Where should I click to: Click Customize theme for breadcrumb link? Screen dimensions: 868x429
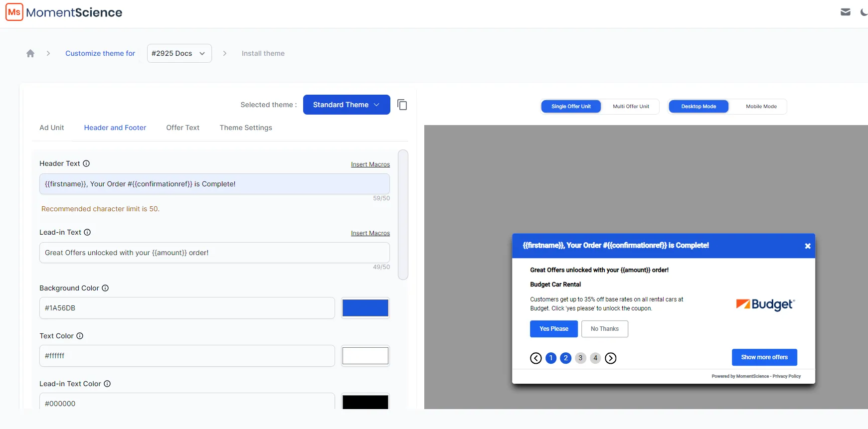(x=100, y=53)
